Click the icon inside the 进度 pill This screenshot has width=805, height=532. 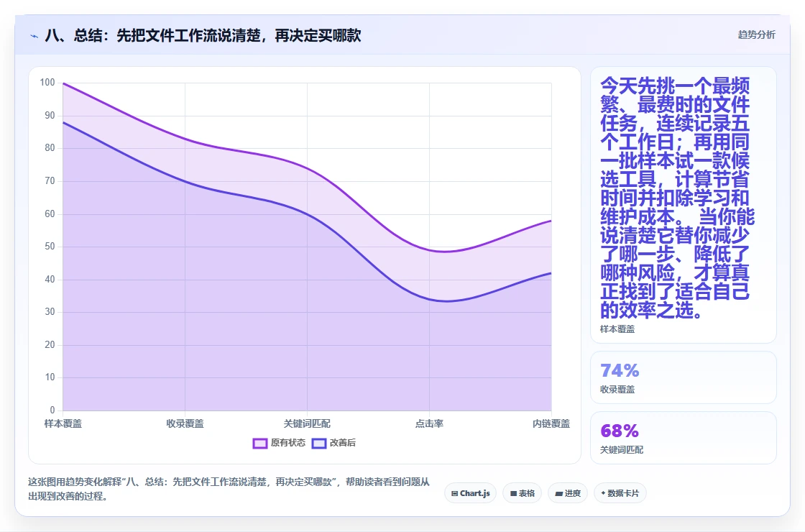(558, 493)
